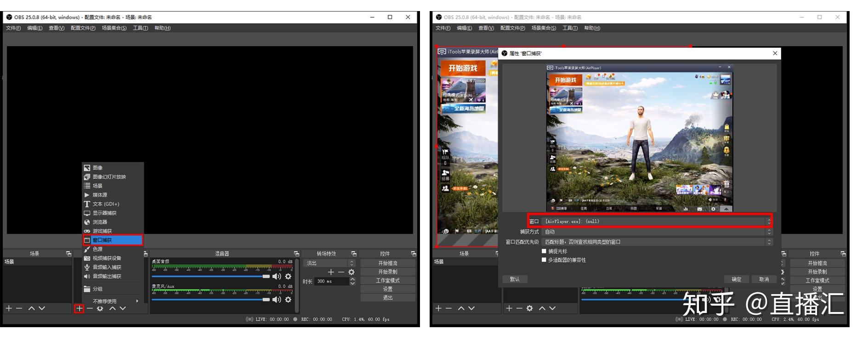Enable 多适配器的兼容性 checkbox in properties dialog
This screenshot has width=868, height=341.
544,260
